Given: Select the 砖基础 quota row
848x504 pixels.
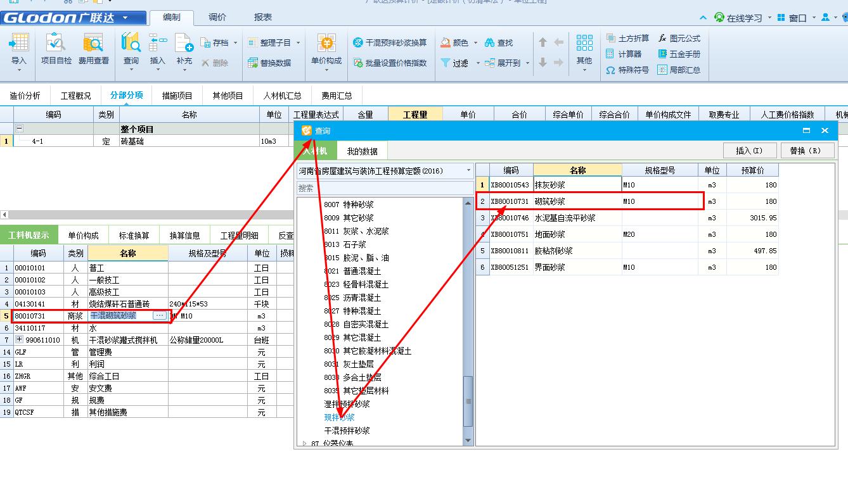Looking at the screenshot, I should coord(146,141).
